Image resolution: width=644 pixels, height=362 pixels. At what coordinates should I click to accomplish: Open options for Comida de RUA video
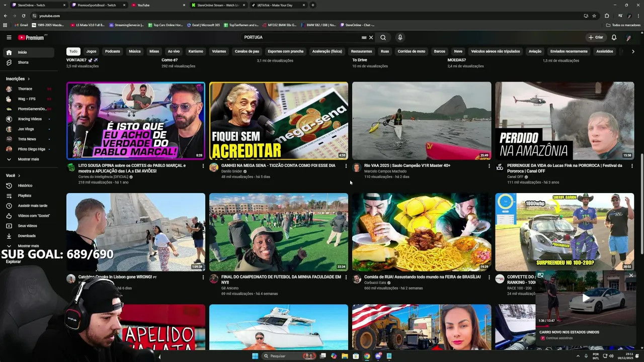point(489,277)
